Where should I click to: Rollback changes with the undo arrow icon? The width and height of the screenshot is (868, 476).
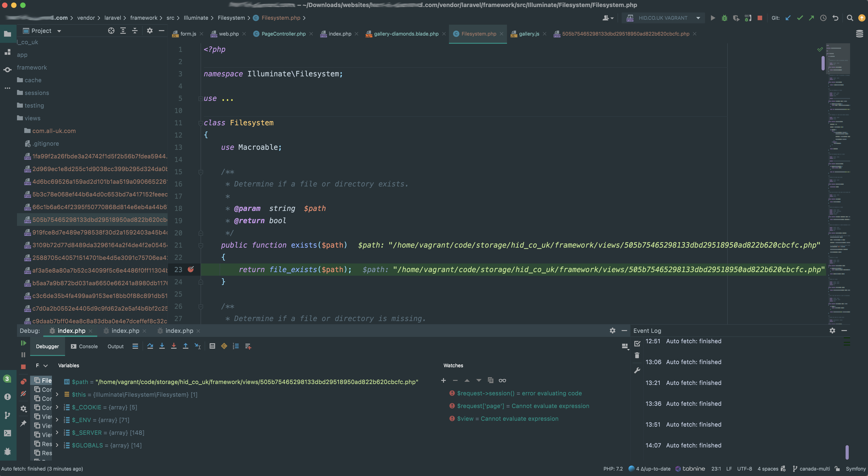tap(835, 18)
